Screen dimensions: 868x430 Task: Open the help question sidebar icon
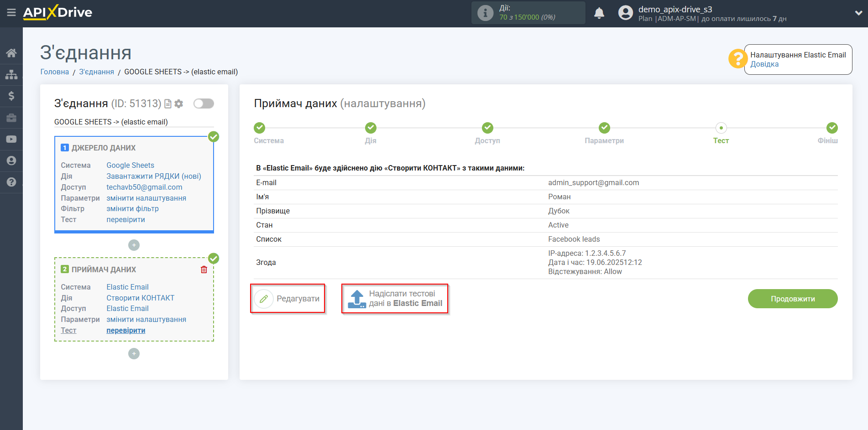tap(11, 182)
